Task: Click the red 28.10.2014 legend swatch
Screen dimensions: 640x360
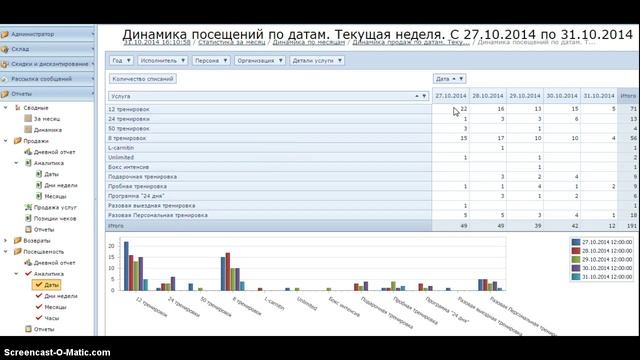Action: click(x=576, y=251)
